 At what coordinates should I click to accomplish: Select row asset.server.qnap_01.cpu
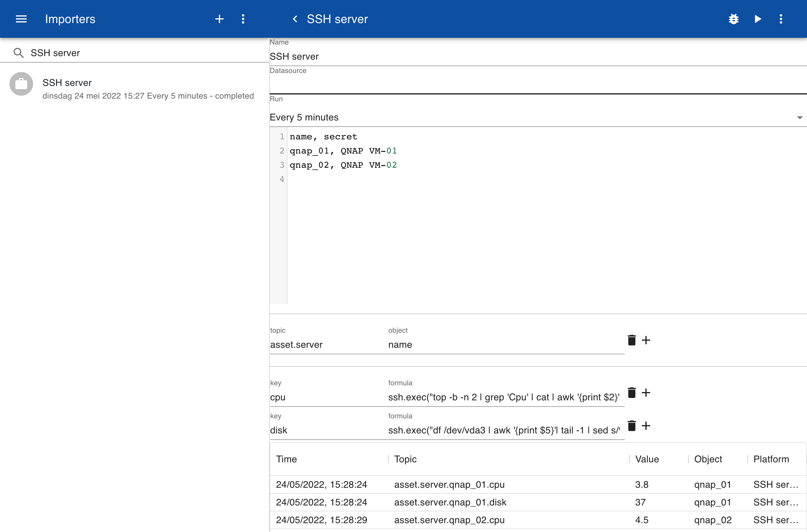coord(538,484)
